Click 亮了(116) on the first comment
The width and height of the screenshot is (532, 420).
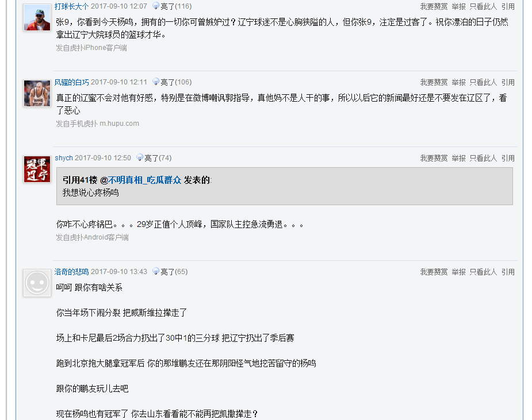[176, 6]
